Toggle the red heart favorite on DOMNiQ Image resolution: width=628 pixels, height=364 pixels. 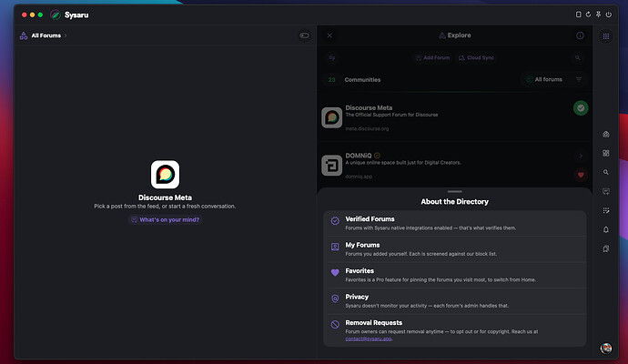(x=581, y=175)
